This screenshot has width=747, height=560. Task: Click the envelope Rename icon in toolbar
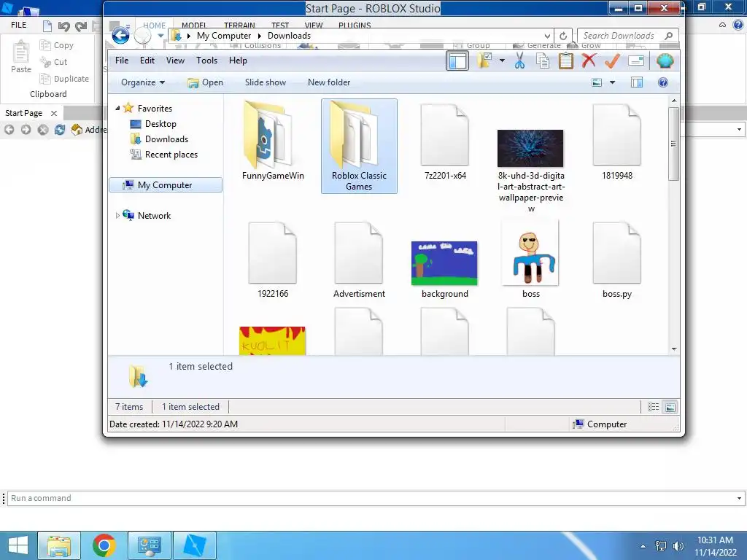[x=636, y=61]
